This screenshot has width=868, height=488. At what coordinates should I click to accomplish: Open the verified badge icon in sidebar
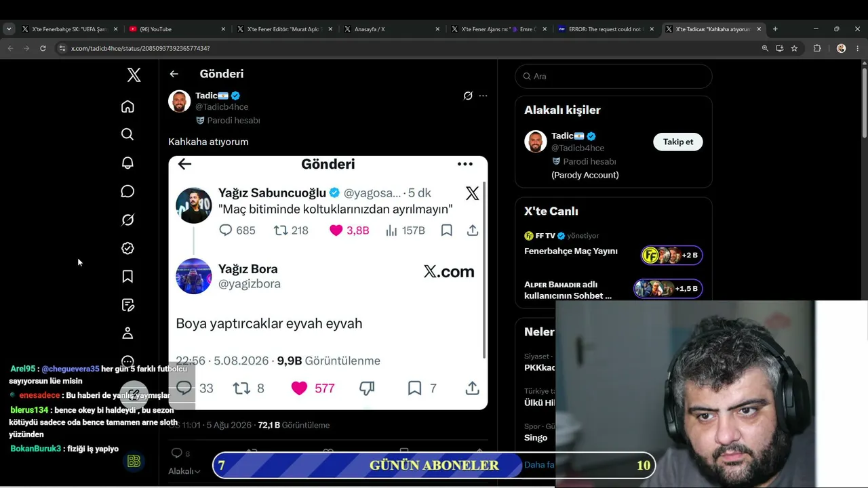[x=127, y=248]
